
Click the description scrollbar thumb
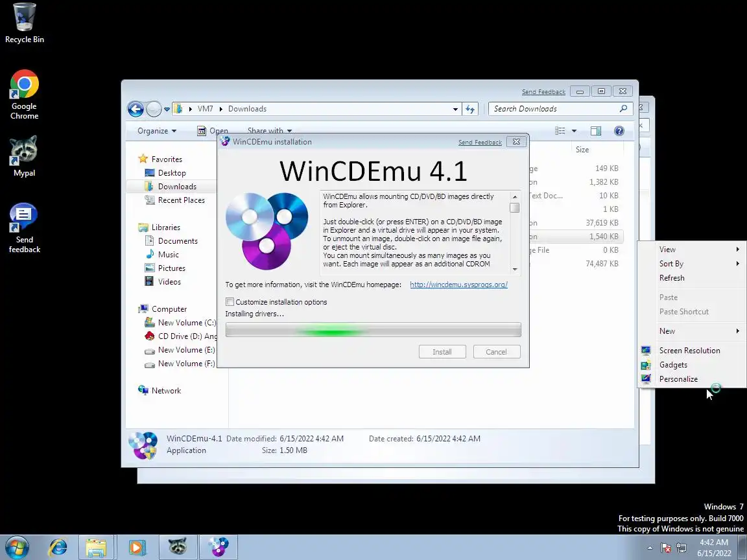coord(514,208)
